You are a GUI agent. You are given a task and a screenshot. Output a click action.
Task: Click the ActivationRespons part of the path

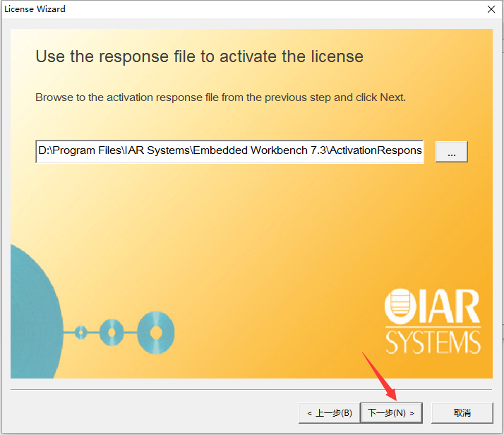pos(376,150)
